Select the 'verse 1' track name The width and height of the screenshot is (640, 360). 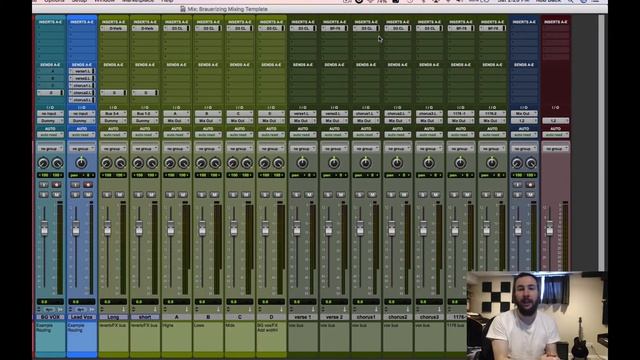[x=303, y=317]
